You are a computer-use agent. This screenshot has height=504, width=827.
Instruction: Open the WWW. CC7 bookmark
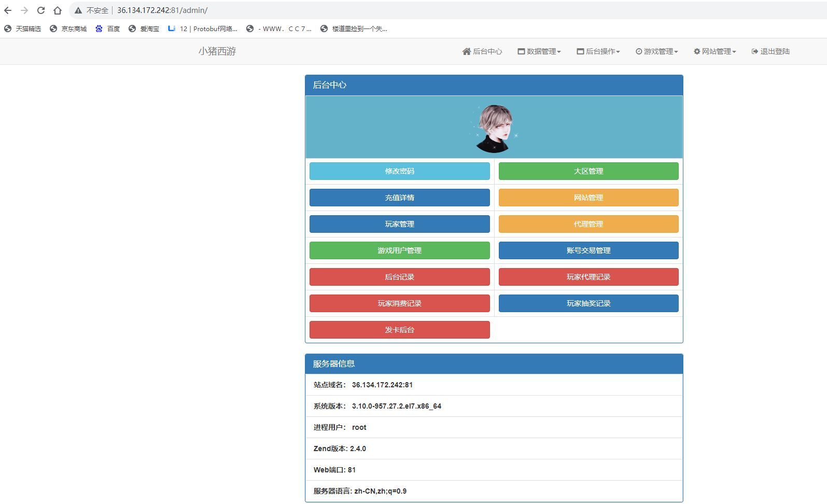[279, 29]
